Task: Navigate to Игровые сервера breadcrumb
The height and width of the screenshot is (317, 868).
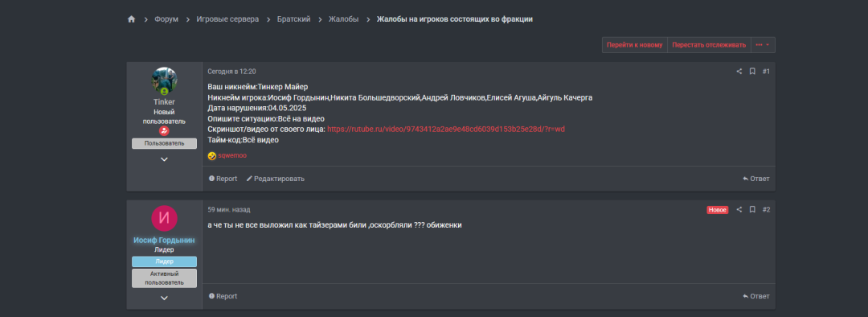Action: (227, 19)
